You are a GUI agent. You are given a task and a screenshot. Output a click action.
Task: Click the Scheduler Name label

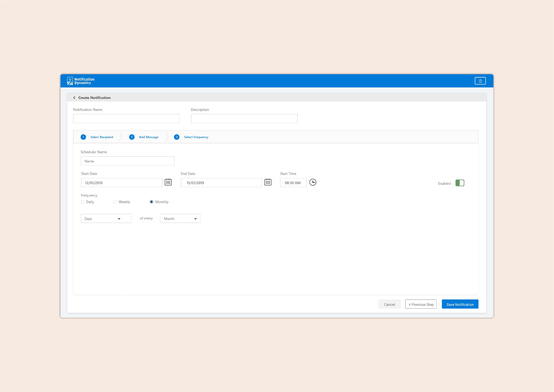click(x=93, y=152)
